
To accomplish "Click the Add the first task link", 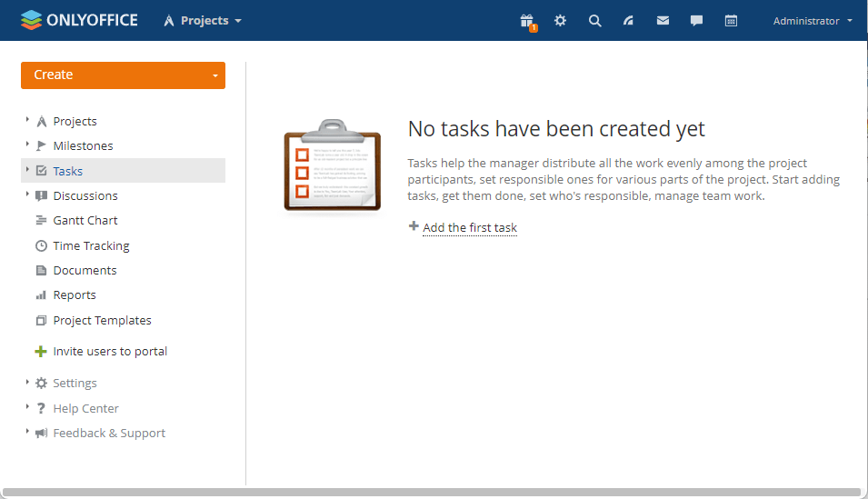I will pos(469,227).
